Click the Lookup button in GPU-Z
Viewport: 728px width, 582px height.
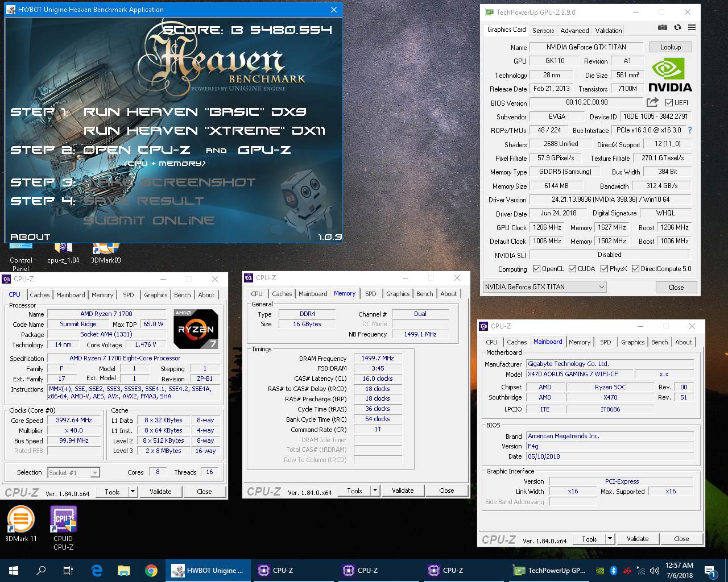[x=670, y=47]
